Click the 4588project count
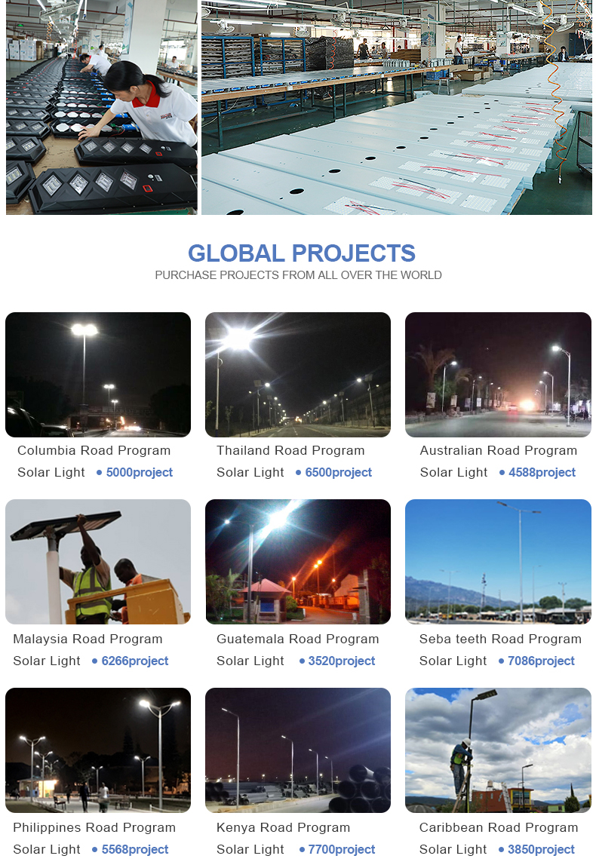This screenshot has height=868, width=596. (x=542, y=472)
